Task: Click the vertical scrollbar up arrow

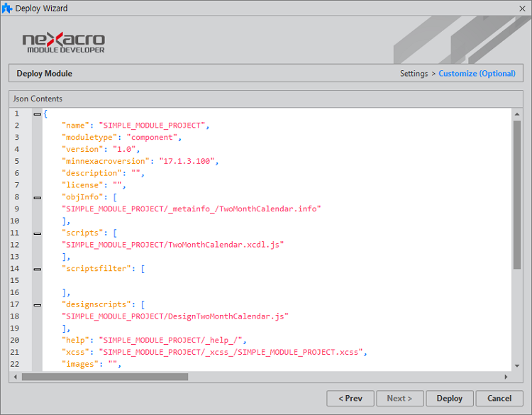Action: pyautogui.click(x=517, y=114)
